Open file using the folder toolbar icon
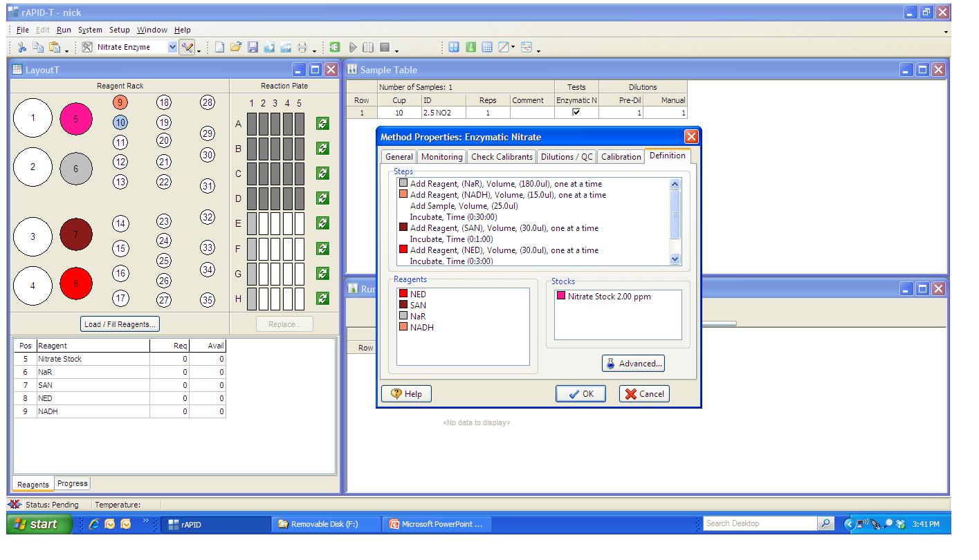 pyautogui.click(x=236, y=48)
